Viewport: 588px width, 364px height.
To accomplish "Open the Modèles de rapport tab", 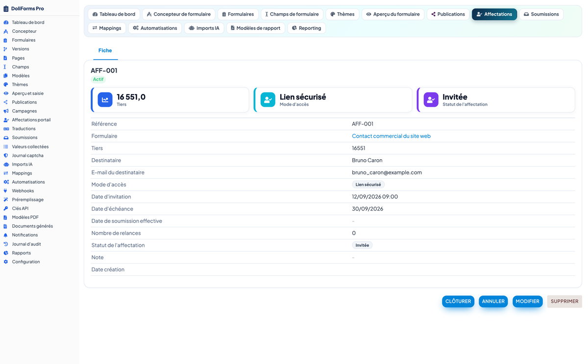I will click(255, 28).
